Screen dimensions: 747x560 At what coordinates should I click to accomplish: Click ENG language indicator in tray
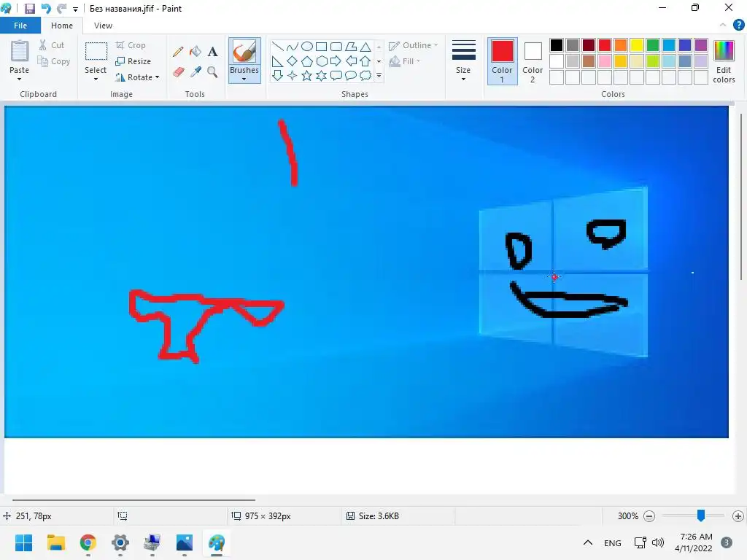pos(613,542)
